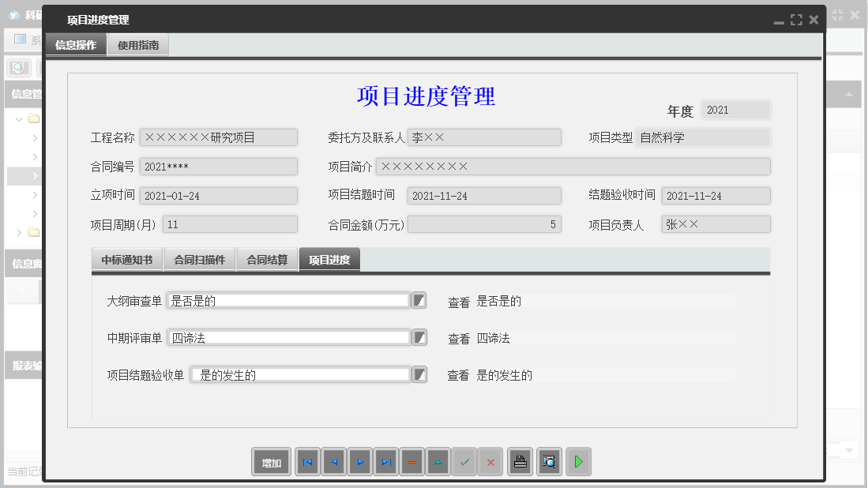Click the 年度 input field showing 2021
Screen dimensions: 868x488
735,110
